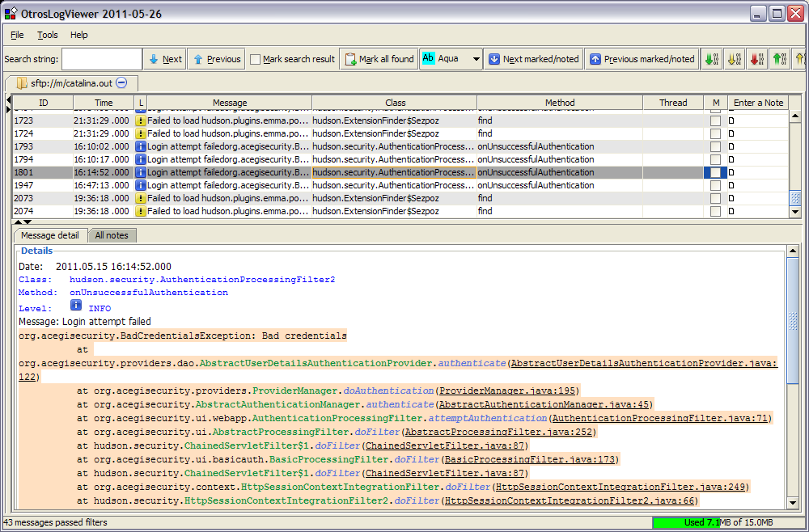Check the M checkbox for row 1947
The width and height of the screenshot is (809, 532).
click(715, 185)
